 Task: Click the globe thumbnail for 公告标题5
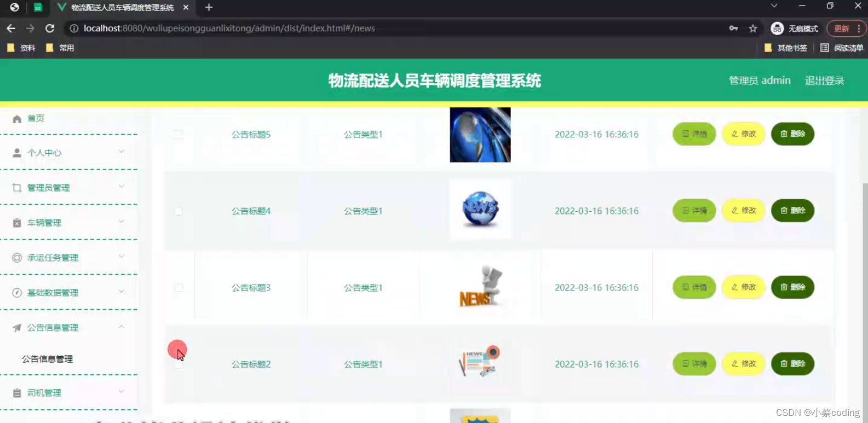[x=480, y=135]
